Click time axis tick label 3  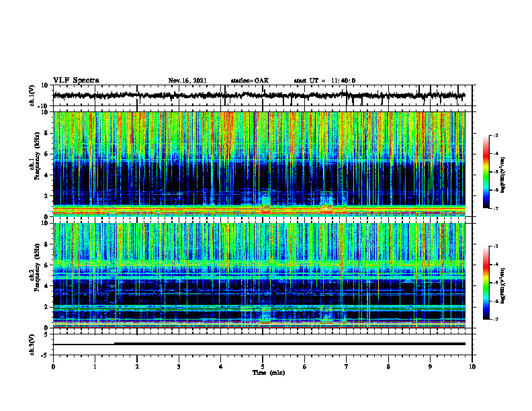click(179, 367)
